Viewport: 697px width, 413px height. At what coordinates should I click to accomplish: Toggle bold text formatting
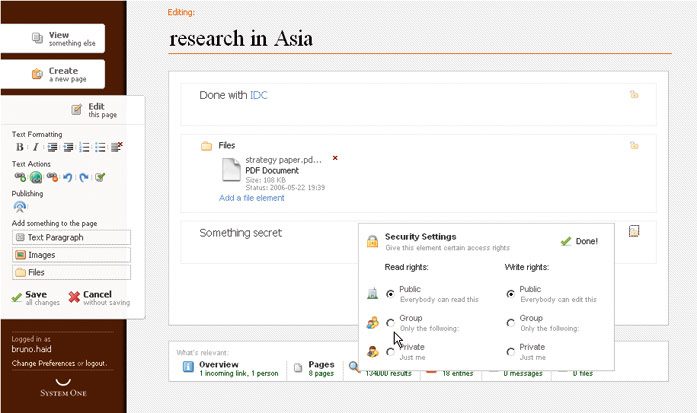(21, 147)
